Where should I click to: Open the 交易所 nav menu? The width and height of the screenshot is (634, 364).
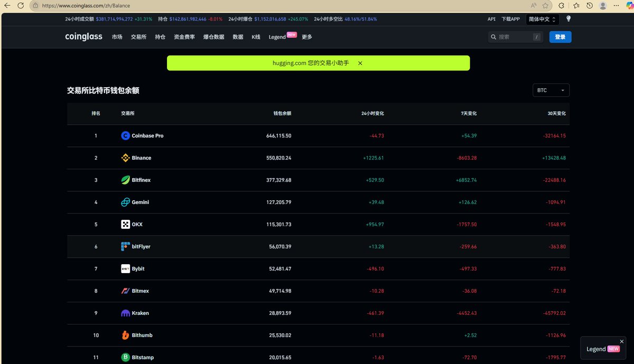point(138,37)
